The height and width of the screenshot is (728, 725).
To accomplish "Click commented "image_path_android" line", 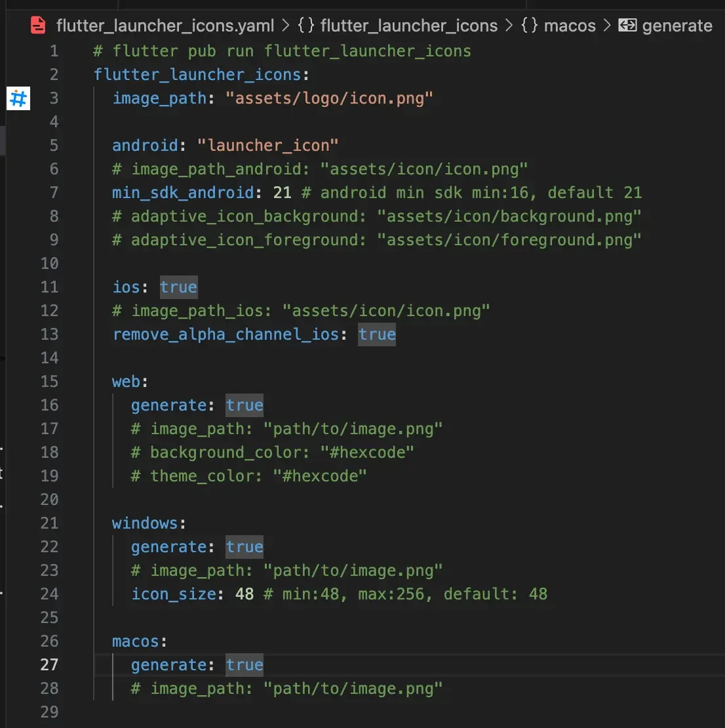I will [320, 169].
